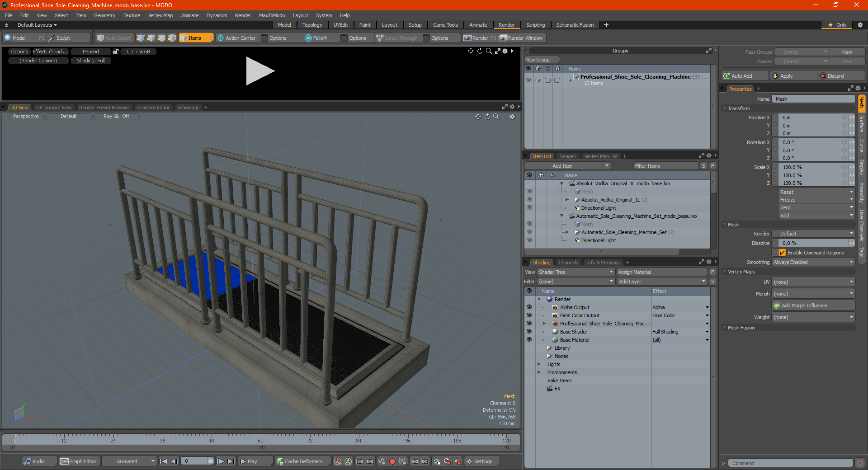Open timeline Settings
The image size is (868, 470).
coord(482,461)
